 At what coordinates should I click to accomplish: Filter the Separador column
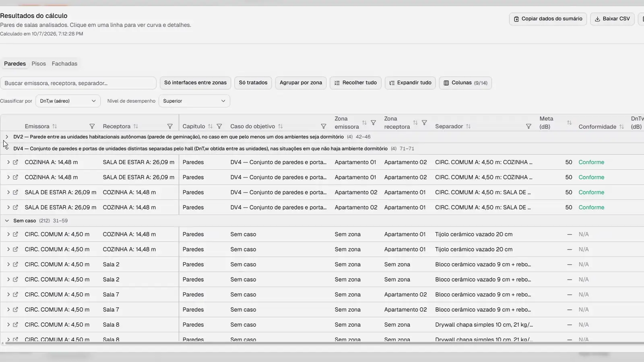click(528, 126)
